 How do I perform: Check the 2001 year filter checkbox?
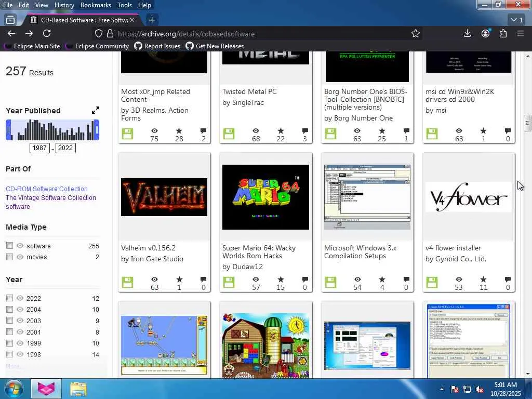point(9,332)
